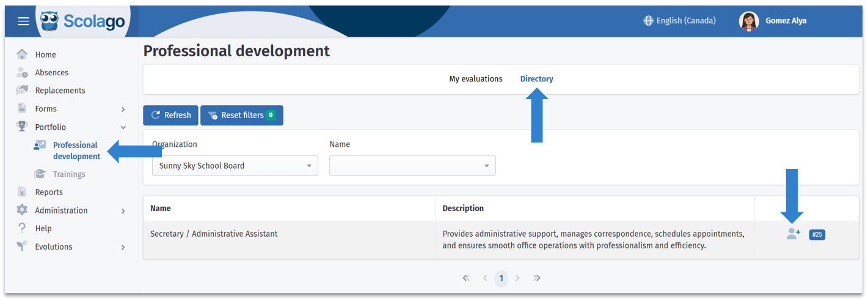This screenshot has height=301, width=868.
Task: Click the Professional development icon
Action: coord(40,145)
